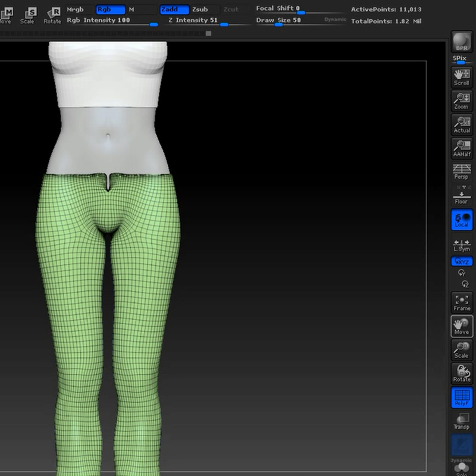Image resolution: width=476 pixels, height=476 pixels.
Task: Turn off PolyF polyframe display
Action: [462, 397]
